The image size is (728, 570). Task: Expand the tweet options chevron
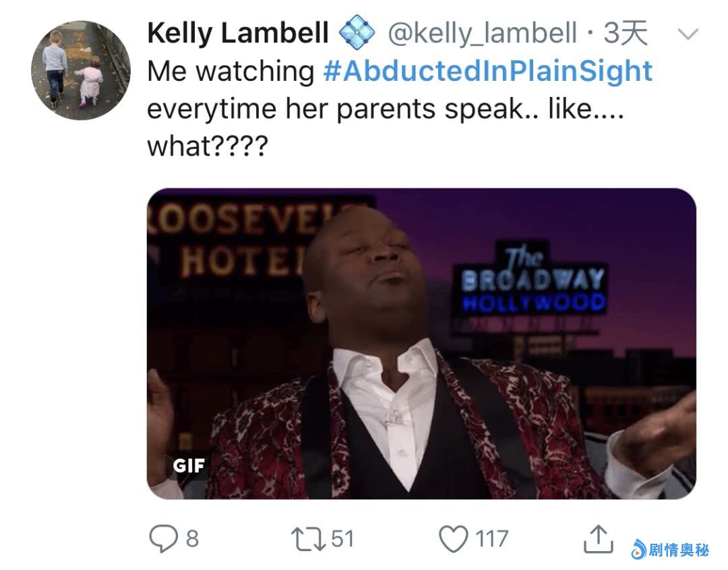click(687, 33)
